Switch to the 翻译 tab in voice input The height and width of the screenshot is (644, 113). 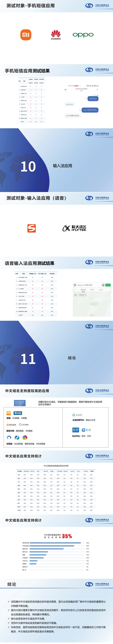coord(92,290)
